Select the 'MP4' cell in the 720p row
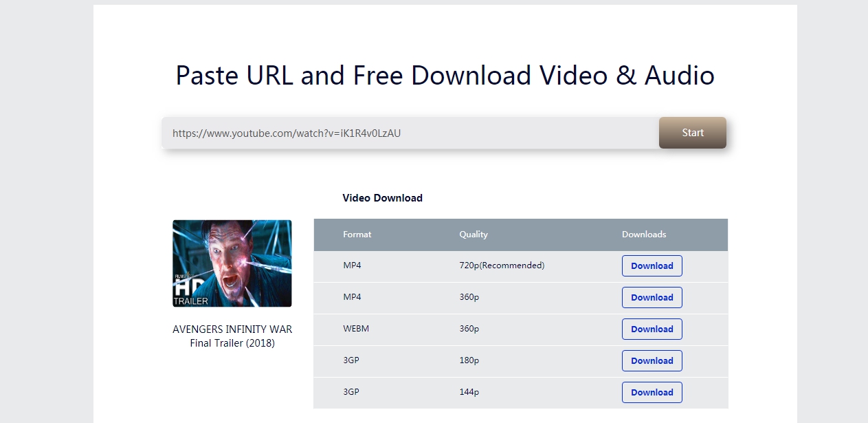This screenshot has height=423, width=868. click(352, 265)
